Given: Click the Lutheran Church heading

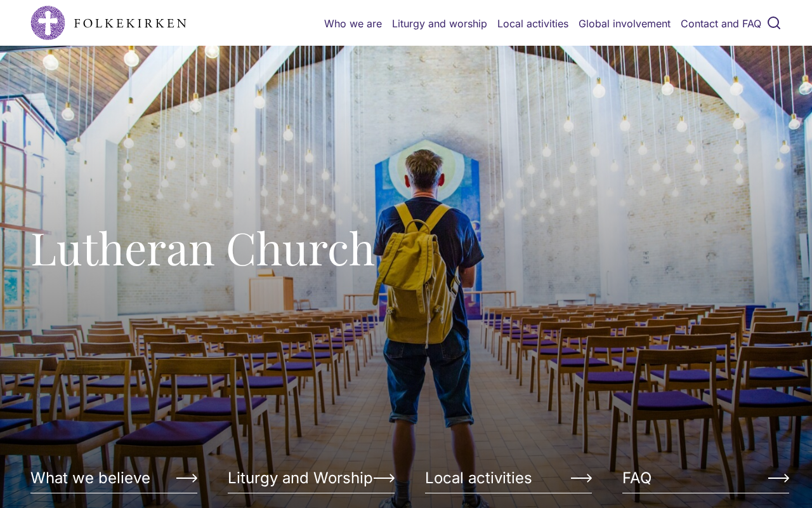Looking at the screenshot, I should pos(202,249).
